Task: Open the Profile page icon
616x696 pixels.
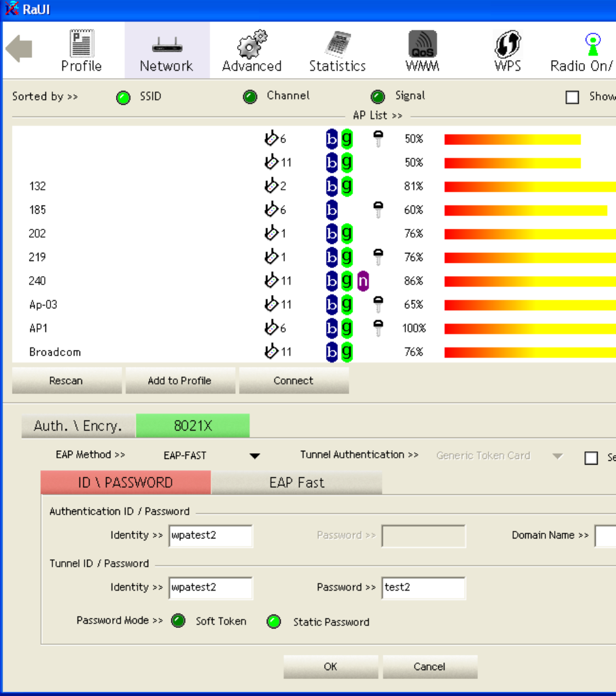Action: [x=82, y=43]
